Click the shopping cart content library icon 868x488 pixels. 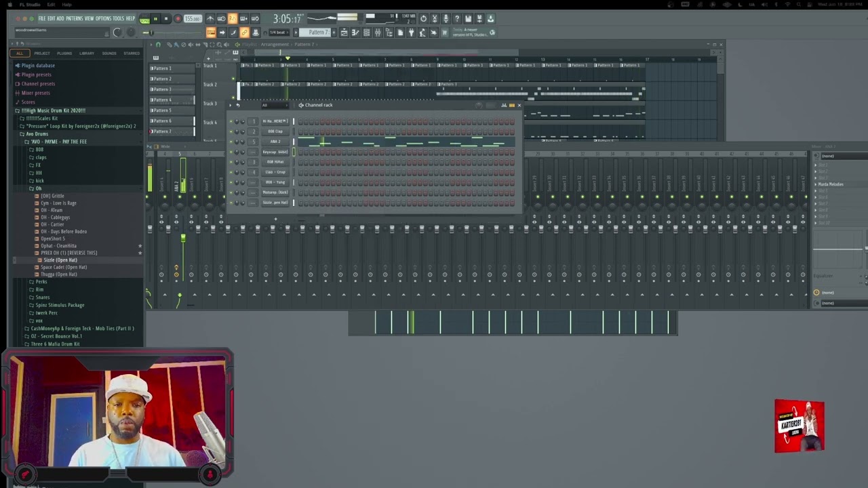click(x=444, y=32)
